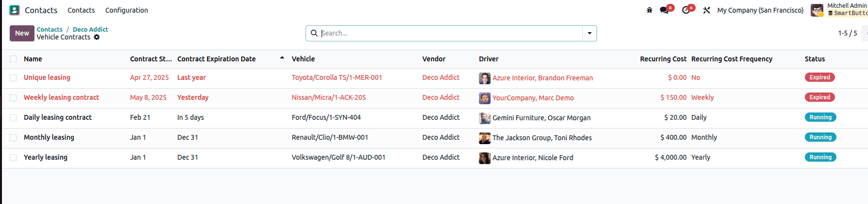Click the debug bug icon
Image resolution: width=868 pixels, height=204 pixels.
tap(649, 10)
